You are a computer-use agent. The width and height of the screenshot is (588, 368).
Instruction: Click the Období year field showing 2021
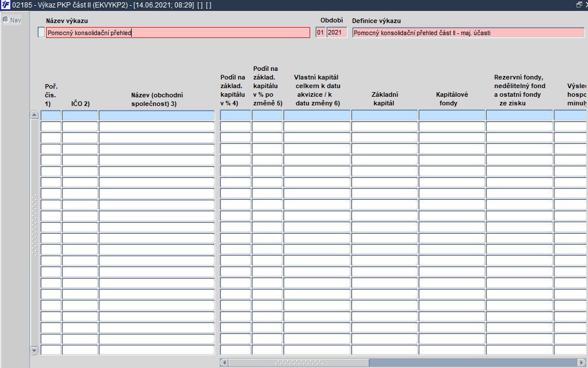point(337,33)
